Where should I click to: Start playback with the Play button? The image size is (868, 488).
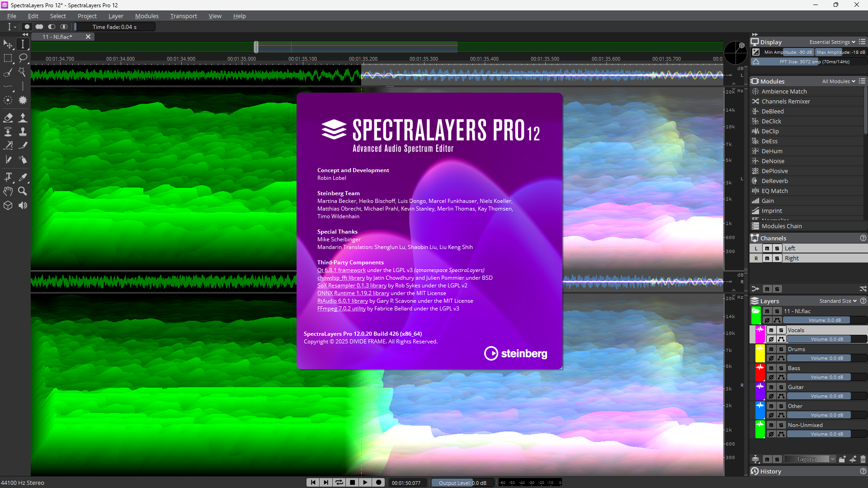[x=365, y=483]
